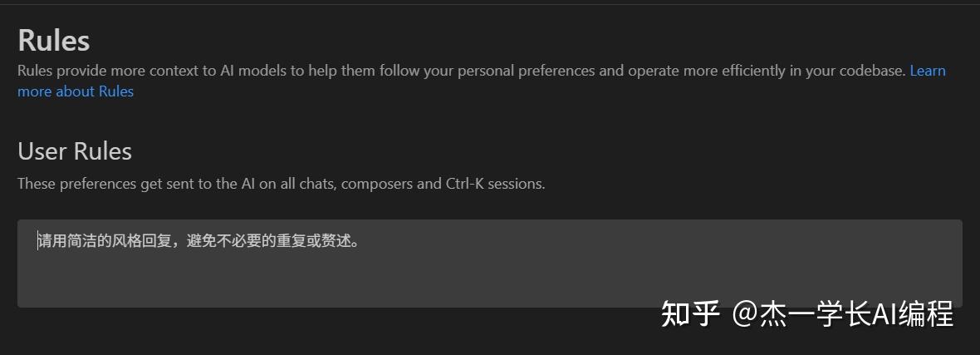Place cursor after "赘述。" in rules box
This screenshot has height=355, width=980.
pos(360,242)
